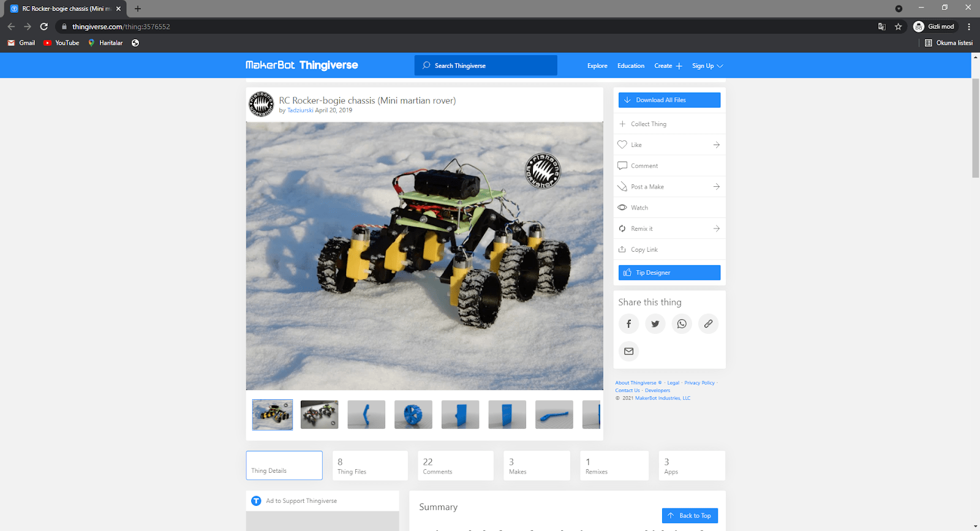The width and height of the screenshot is (980, 531).
Task: Select the blue wheel thumbnail
Action: point(413,415)
